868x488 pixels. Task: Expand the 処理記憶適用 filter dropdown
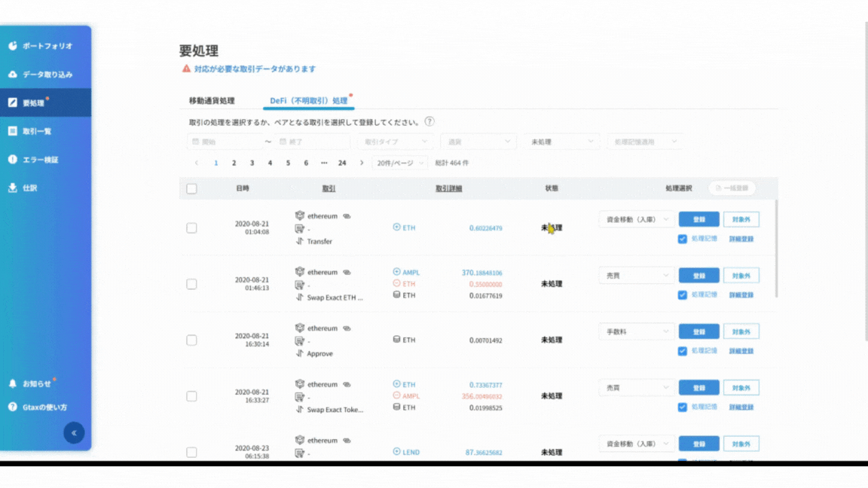click(x=645, y=142)
